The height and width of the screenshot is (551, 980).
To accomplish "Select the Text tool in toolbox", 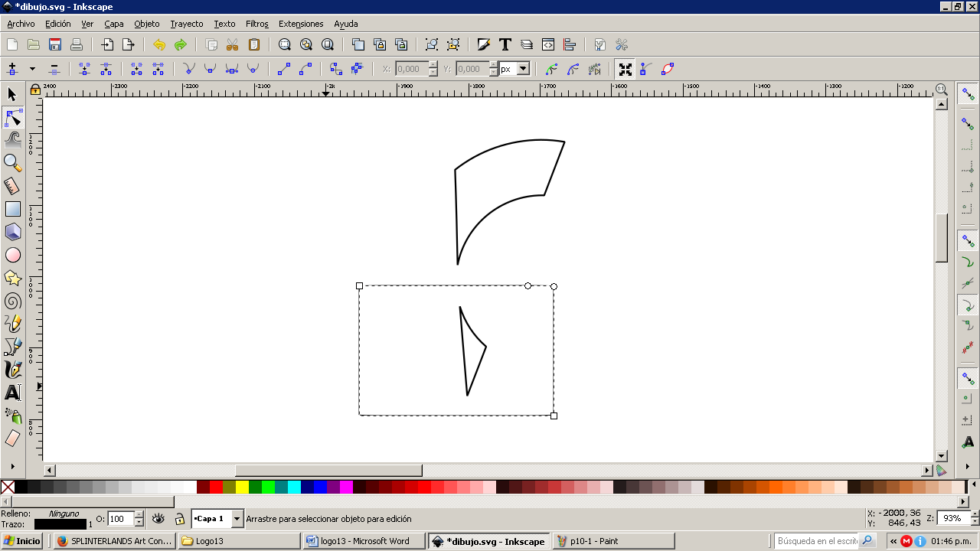I will tap(12, 393).
